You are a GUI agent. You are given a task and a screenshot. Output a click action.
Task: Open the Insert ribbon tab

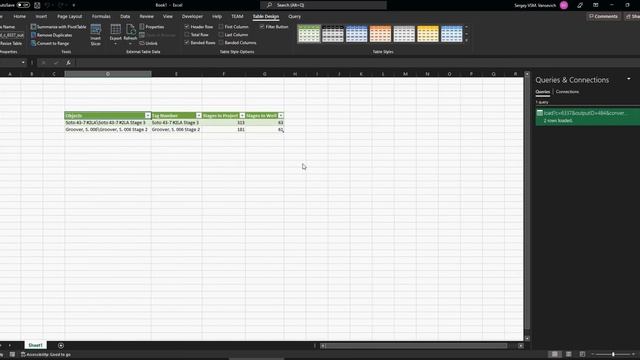tap(41, 16)
